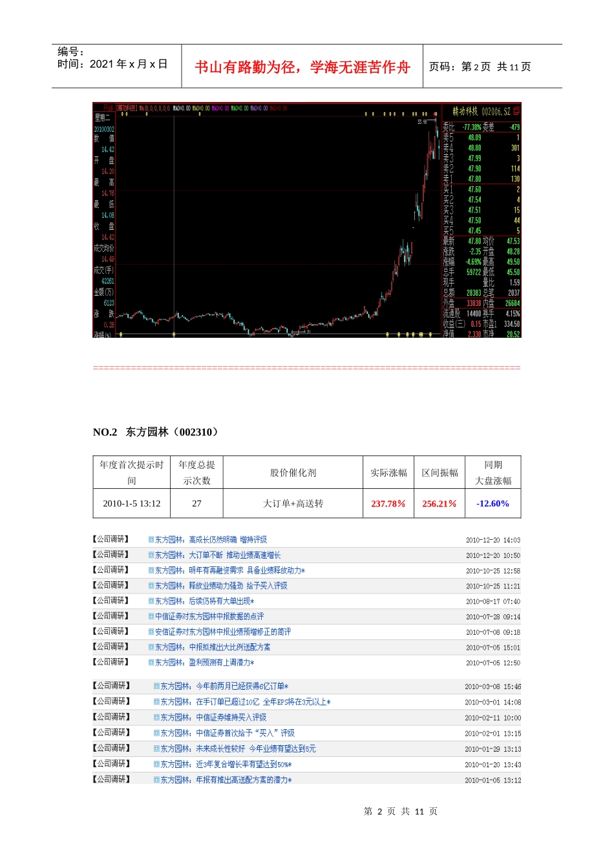Select timestamp 2010-12-20 14:03
This screenshot has width=614, height=868.
tap(493, 540)
